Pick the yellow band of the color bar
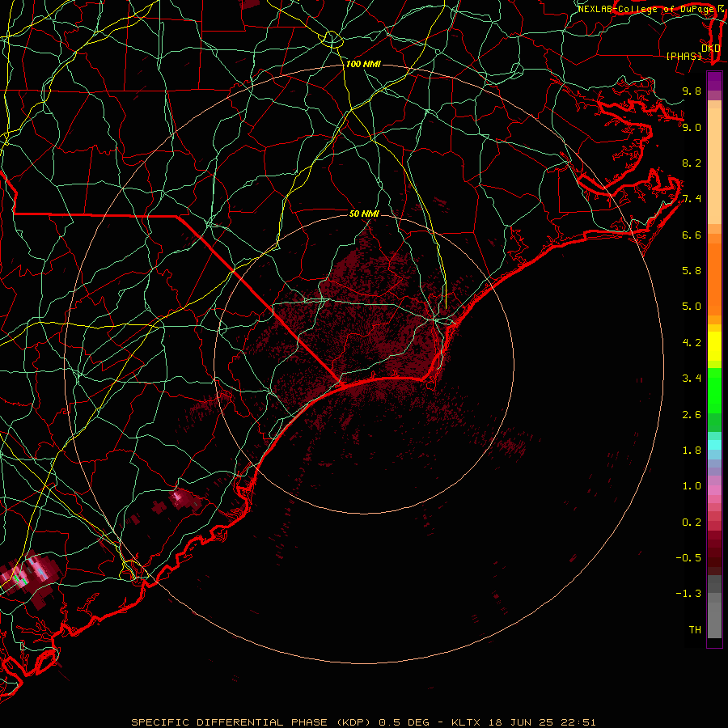Viewport: 728px width, 728px height. (x=714, y=346)
